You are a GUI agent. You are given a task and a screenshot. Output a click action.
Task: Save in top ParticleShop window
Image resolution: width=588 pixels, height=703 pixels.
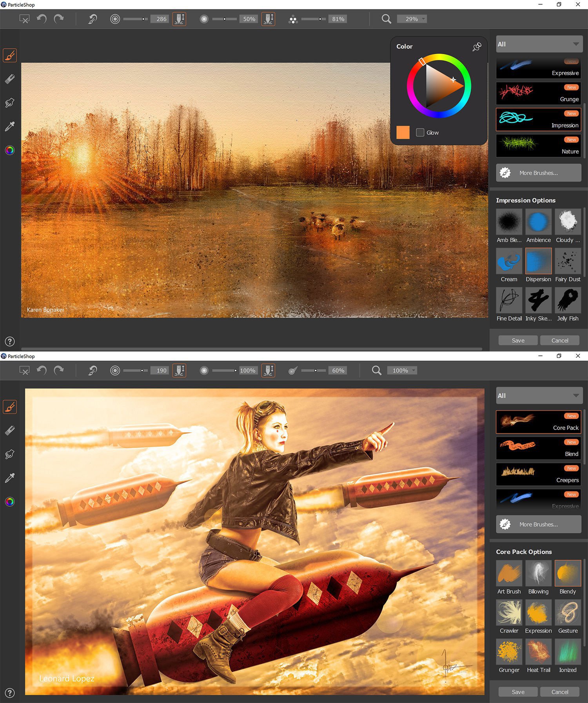[x=518, y=341]
